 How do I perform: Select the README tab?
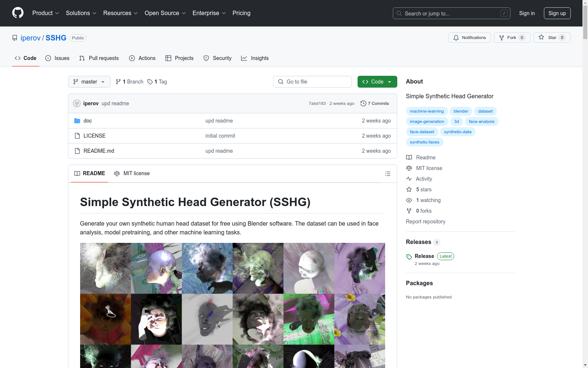coord(90,173)
